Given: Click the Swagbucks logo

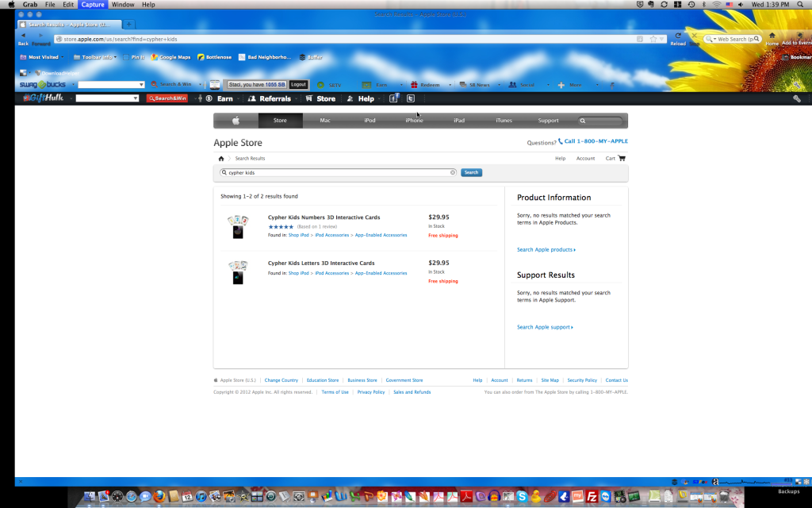Looking at the screenshot, I should (43, 84).
